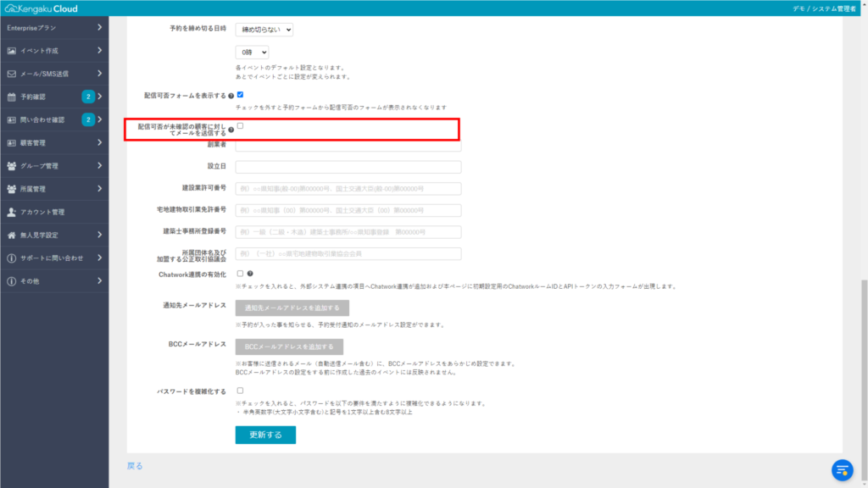868x488 pixels.
Task: Click help icon next to 配信可否フォームを表示する
Action: tap(231, 97)
